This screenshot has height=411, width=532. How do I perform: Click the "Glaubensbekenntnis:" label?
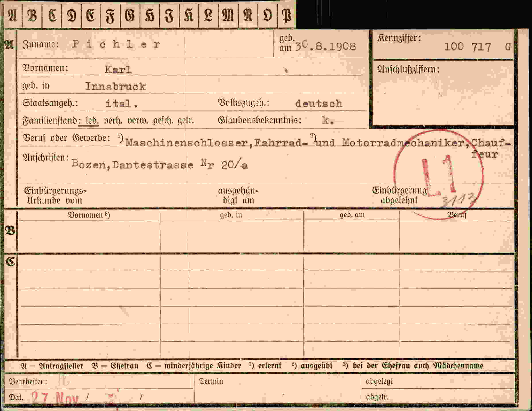(260, 120)
